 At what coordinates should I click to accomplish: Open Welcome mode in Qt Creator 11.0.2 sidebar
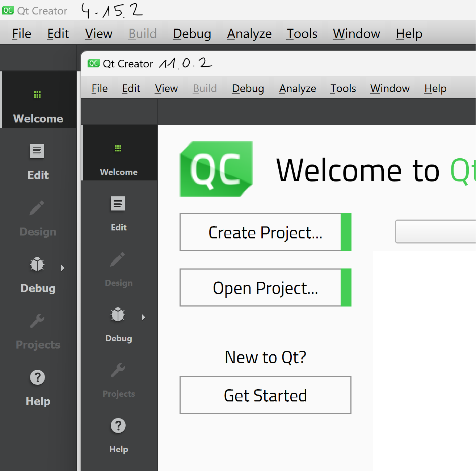(x=119, y=153)
